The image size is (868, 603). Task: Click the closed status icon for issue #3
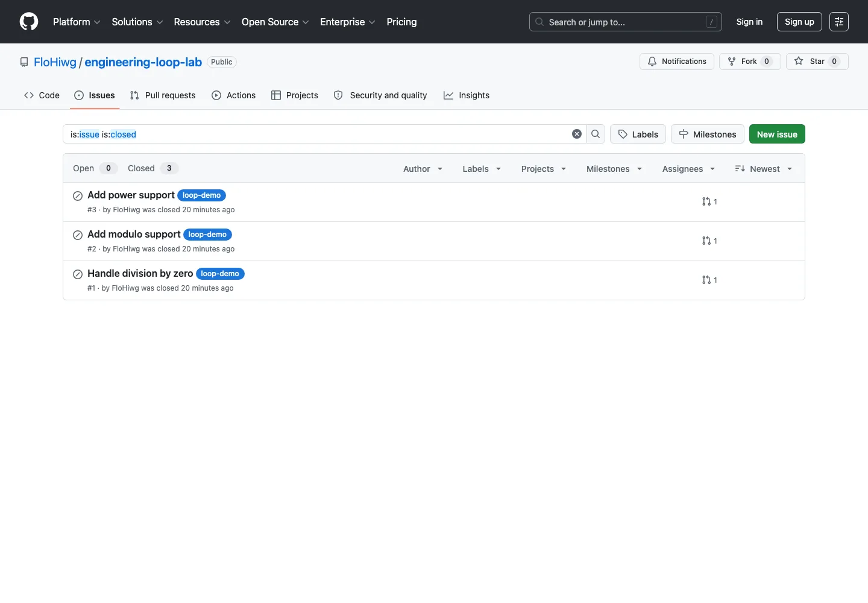coord(78,196)
